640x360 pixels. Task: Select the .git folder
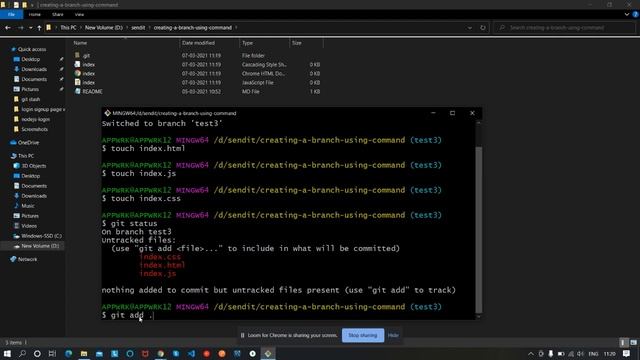(86, 56)
